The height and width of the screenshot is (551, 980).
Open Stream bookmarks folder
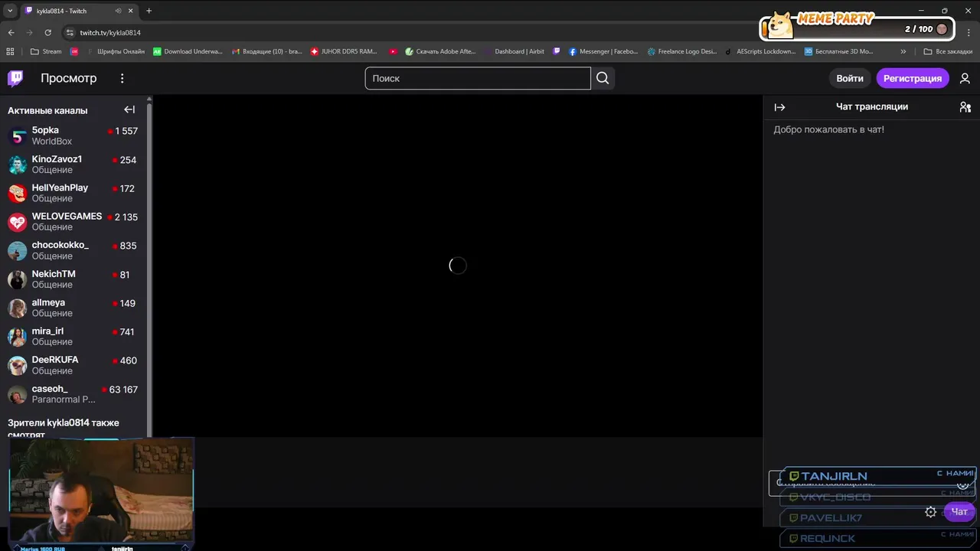pyautogui.click(x=46, y=51)
